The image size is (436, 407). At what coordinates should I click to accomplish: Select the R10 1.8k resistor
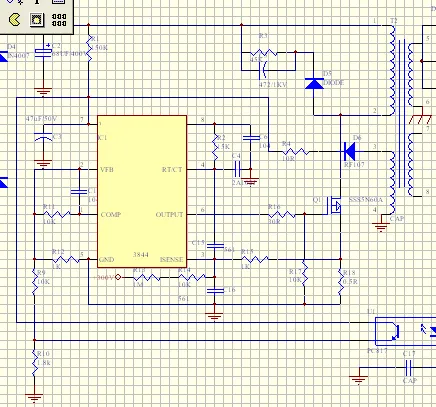coord(34,363)
